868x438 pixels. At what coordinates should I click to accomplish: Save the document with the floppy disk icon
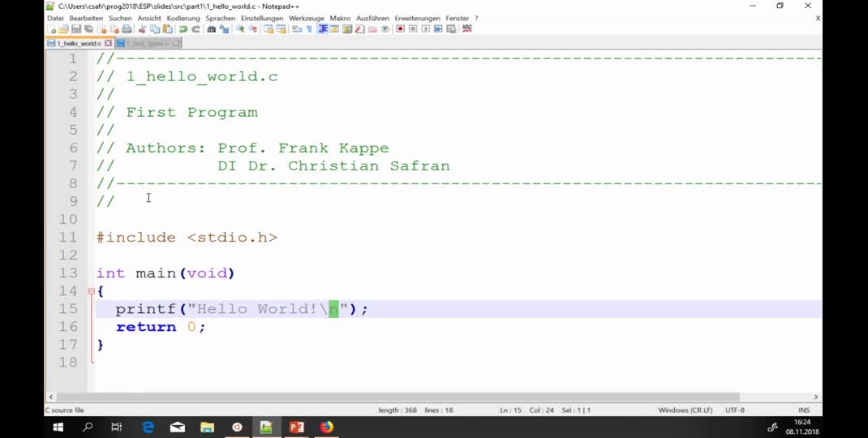(75, 28)
